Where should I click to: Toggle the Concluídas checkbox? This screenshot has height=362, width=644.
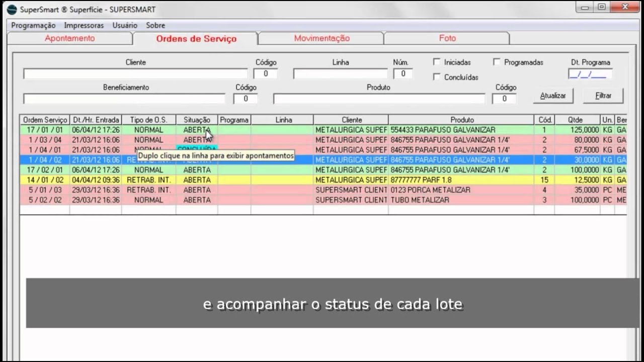(437, 77)
